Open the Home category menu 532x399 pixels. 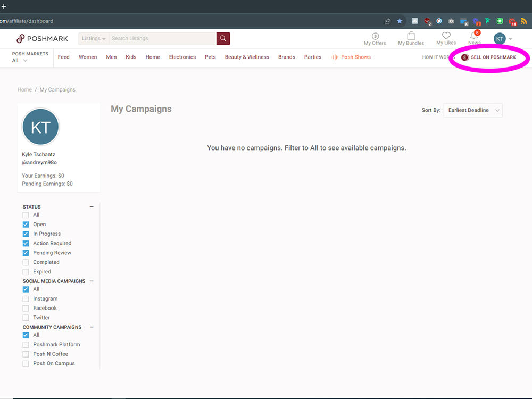click(153, 57)
